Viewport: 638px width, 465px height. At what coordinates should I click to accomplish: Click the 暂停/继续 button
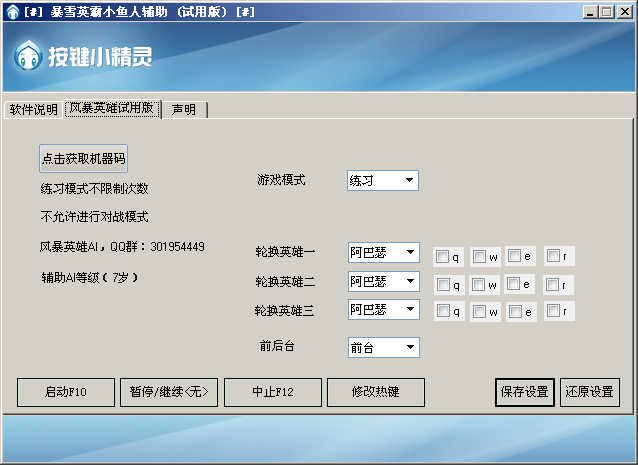coord(168,392)
